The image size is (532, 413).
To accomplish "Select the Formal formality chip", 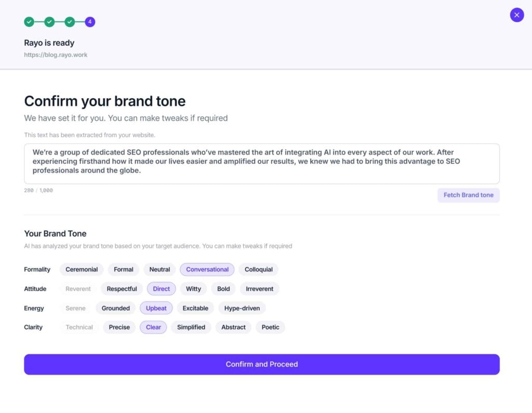I will point(124,269).
